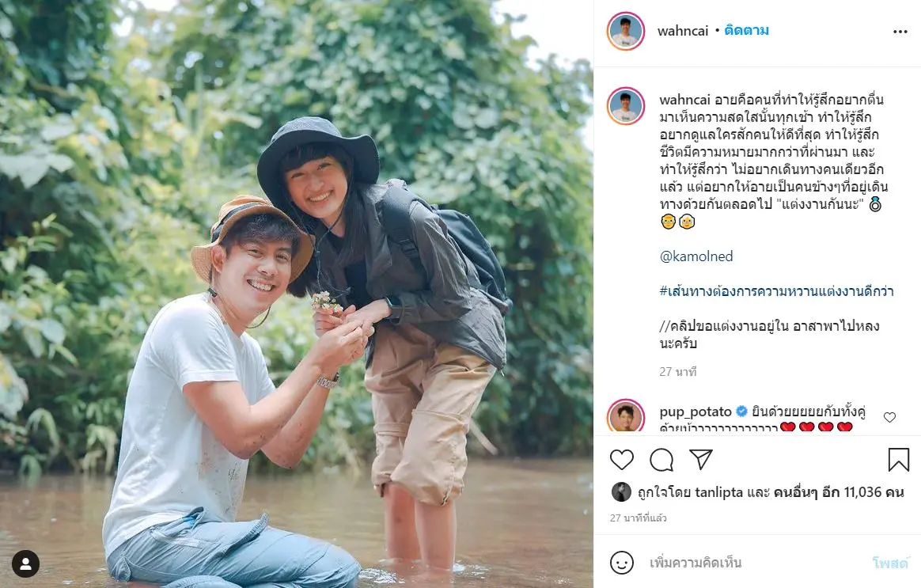Viewport: 921px width, 588px height.
Task: Click wahncai username in the post header
Action: coord(683,31)
